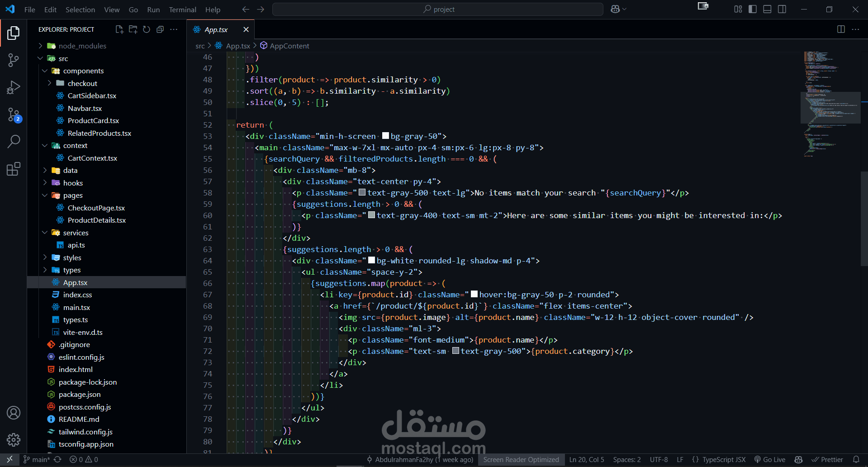
Task: Click errors and warnings count in status bar
Action: tap(84, 459)
